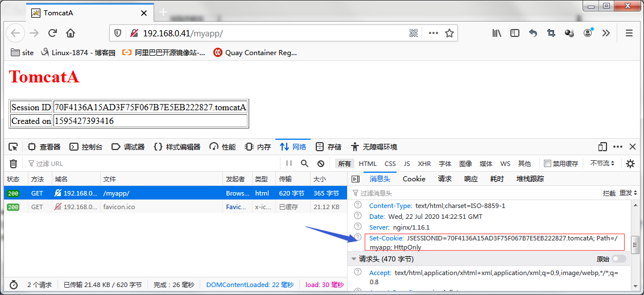This screenshot has height=295, width=644.
Task: Click the 过滤 URL filter field
Action: (152, 164)
